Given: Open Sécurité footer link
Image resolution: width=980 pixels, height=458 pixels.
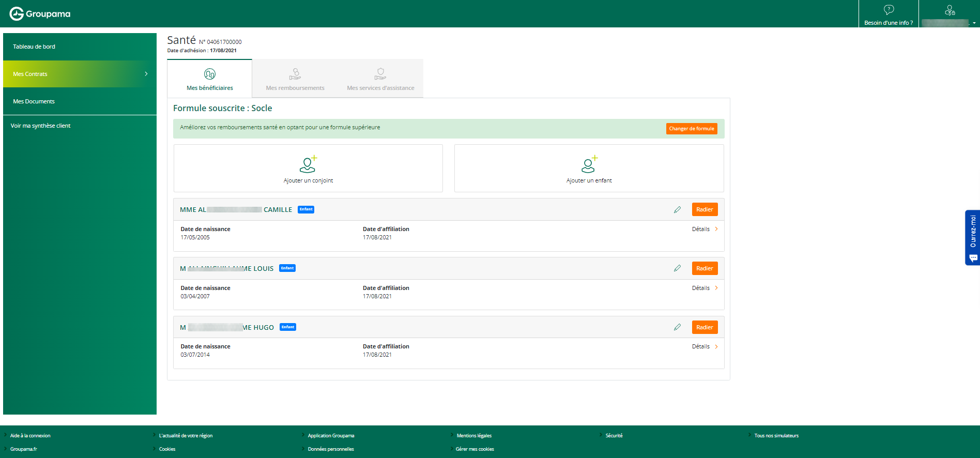Looking at the screenshot, I should point(614,436).
